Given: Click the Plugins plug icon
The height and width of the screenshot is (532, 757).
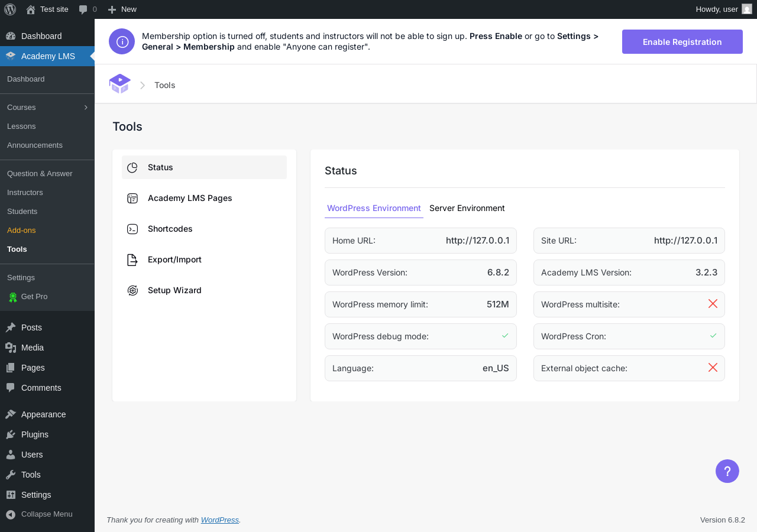Looking at the screenshot, I should tap(11, 434).
